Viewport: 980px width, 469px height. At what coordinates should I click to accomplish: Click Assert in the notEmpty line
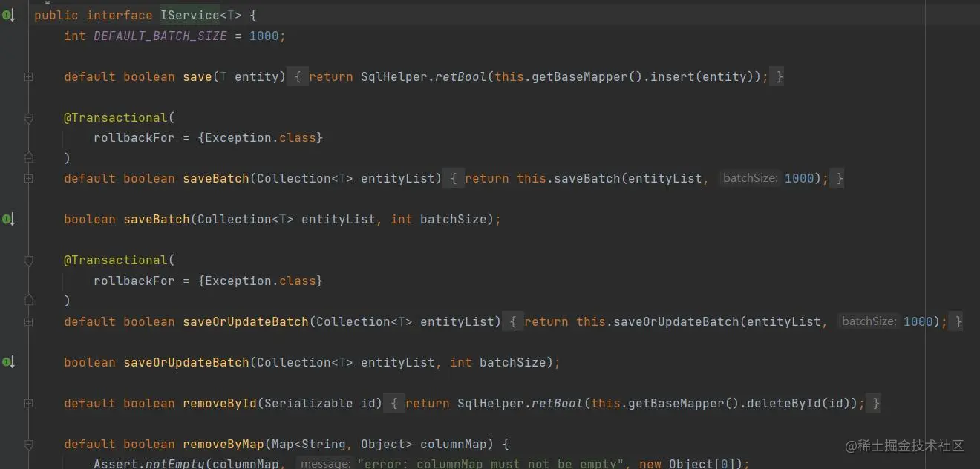coord(116,463)
